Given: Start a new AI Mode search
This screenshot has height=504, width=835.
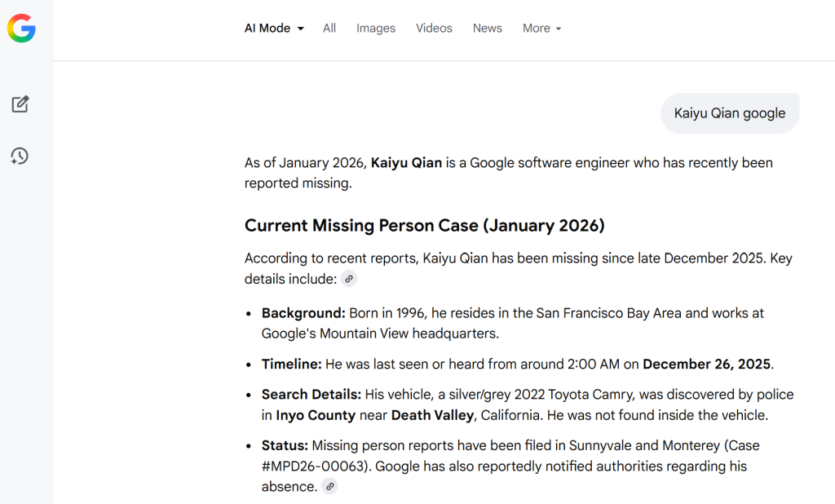Looking at the screenshot, I should coord(20,104).
